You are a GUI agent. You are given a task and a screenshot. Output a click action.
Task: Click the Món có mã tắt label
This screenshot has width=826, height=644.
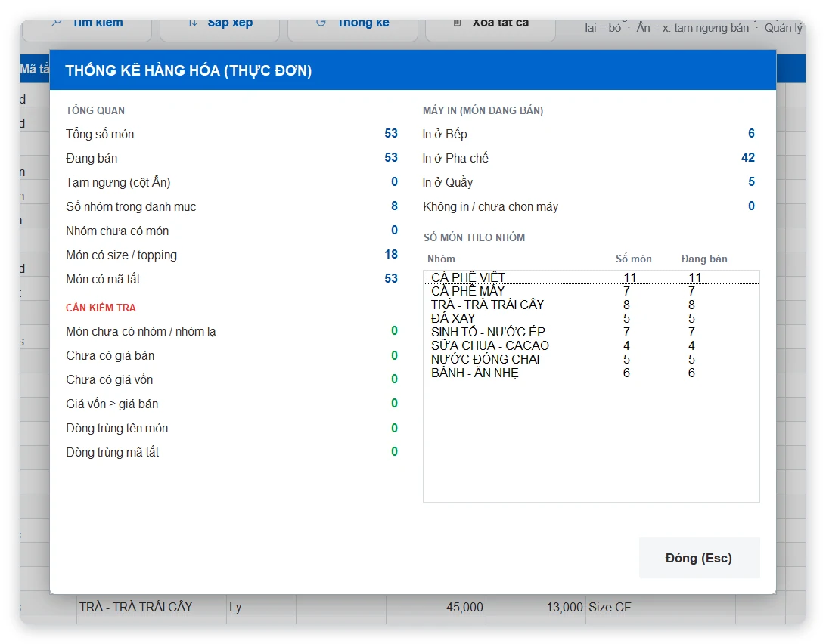click(103, 279)
